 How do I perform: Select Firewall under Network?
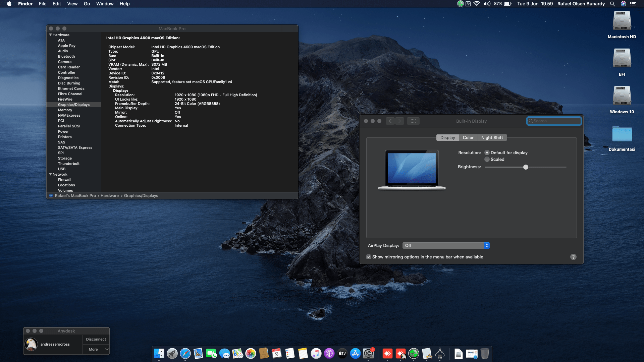point(64,180)
